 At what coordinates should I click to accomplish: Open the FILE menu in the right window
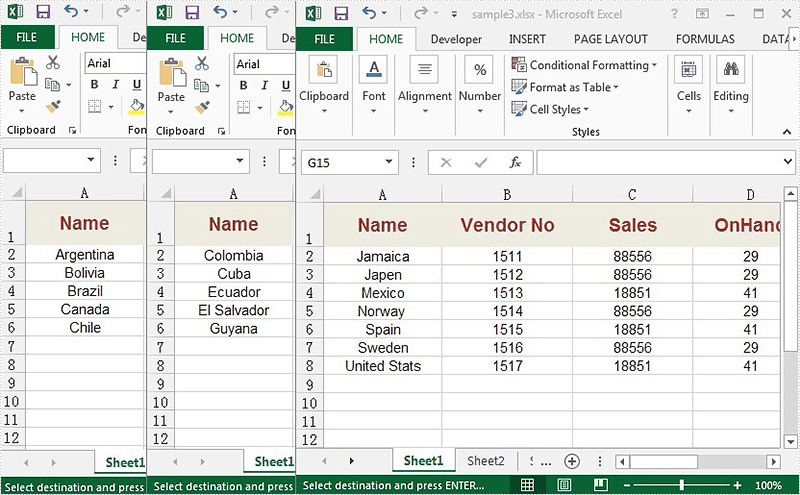324,39
